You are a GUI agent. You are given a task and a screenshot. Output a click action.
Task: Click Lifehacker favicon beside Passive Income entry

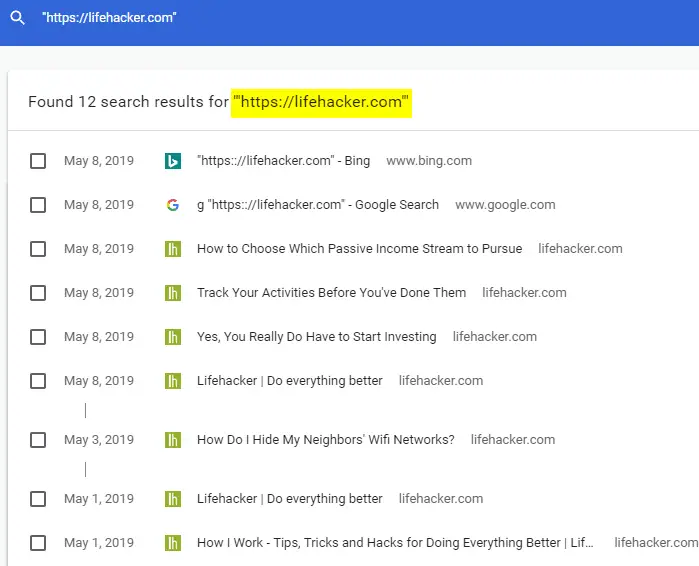pos(173,249)
